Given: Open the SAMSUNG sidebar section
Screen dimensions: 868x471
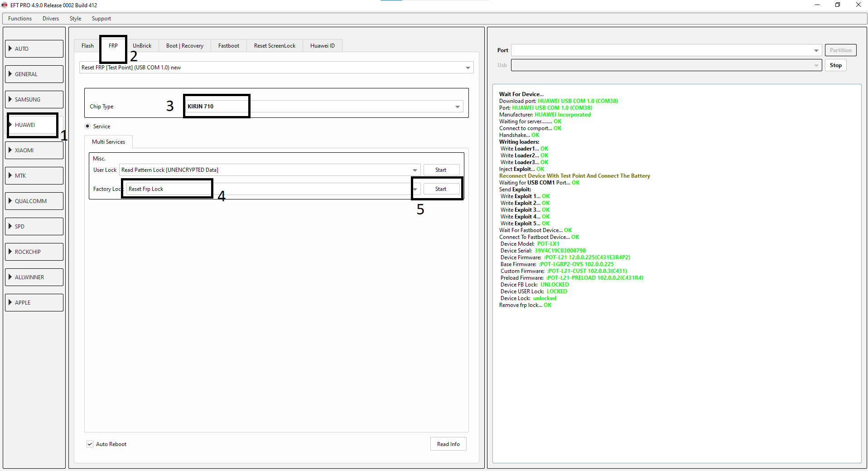Looking at the screenshot, I should click(x=34, y=99).
